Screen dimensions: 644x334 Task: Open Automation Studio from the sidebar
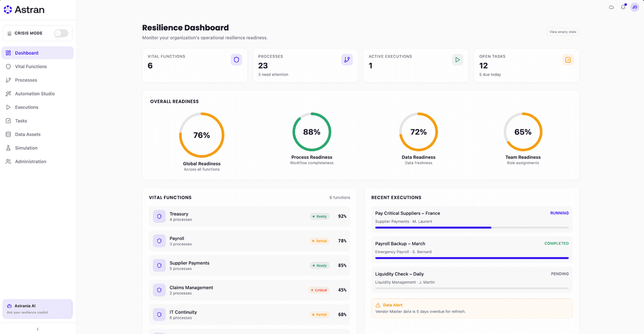pos(38,93)
